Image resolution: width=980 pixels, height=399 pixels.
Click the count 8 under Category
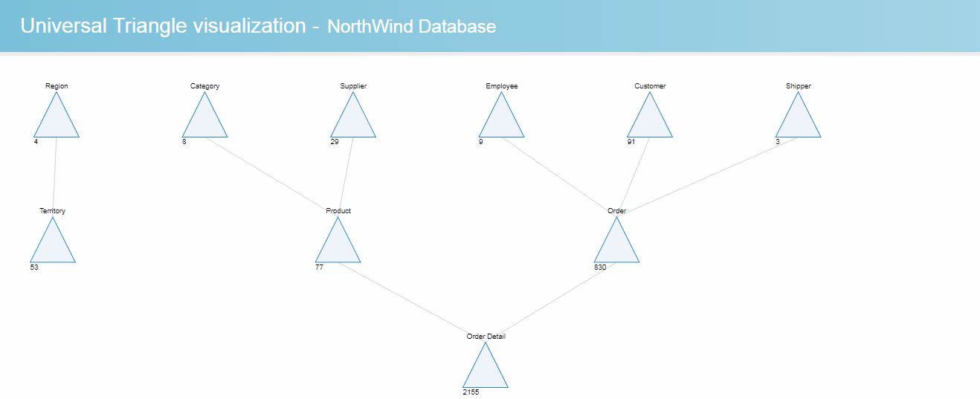[184, 142]
